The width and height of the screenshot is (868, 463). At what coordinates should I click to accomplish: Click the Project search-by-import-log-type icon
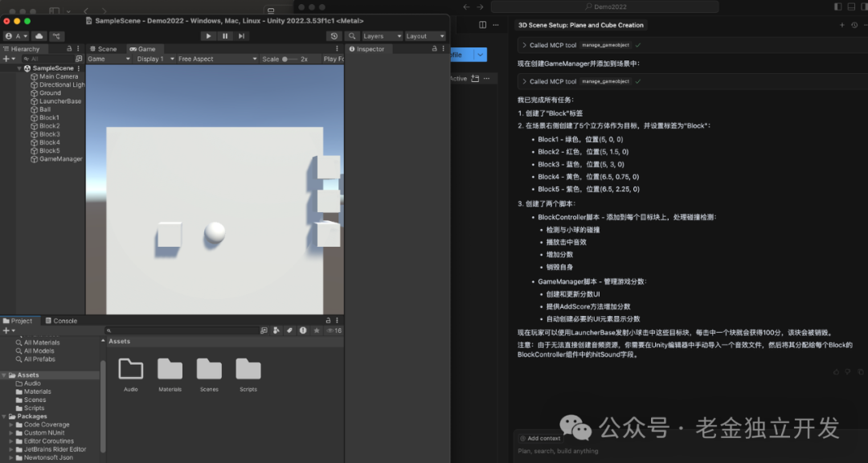(303, 330)
